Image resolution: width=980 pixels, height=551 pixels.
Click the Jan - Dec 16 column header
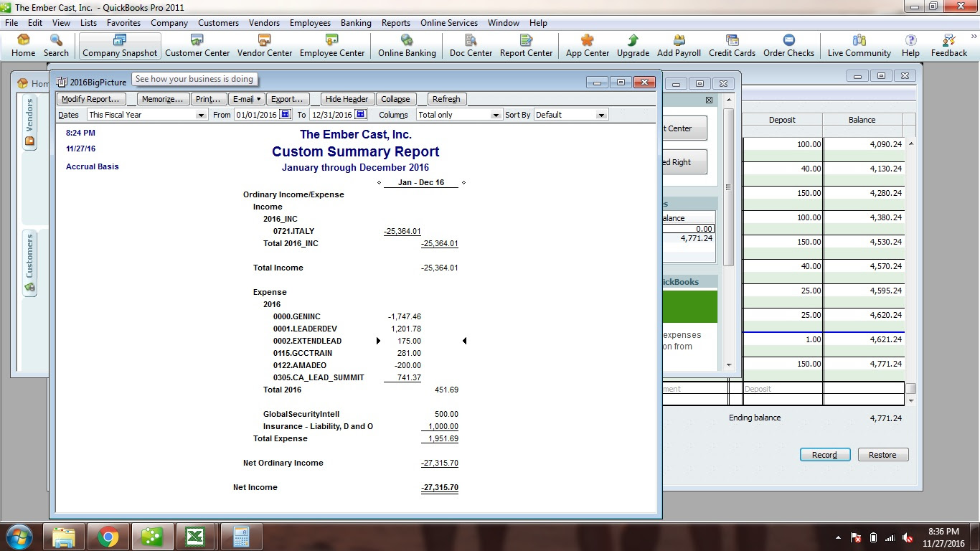click(421, 182)
